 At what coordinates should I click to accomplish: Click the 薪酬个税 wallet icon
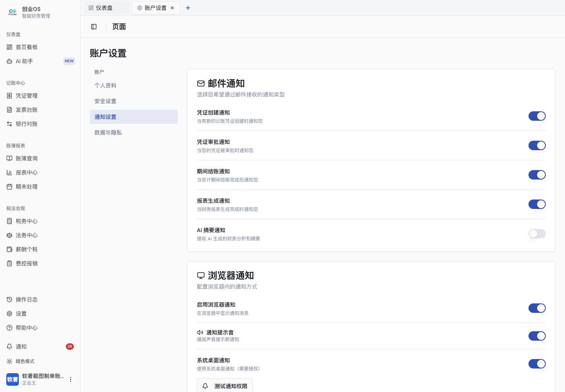tap(9, 249)
